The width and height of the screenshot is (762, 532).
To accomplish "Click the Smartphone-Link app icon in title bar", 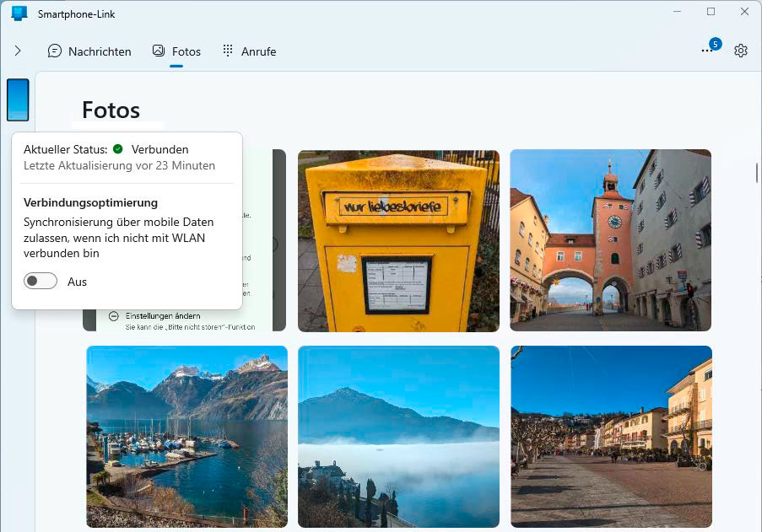I will [x=19, y=13].
